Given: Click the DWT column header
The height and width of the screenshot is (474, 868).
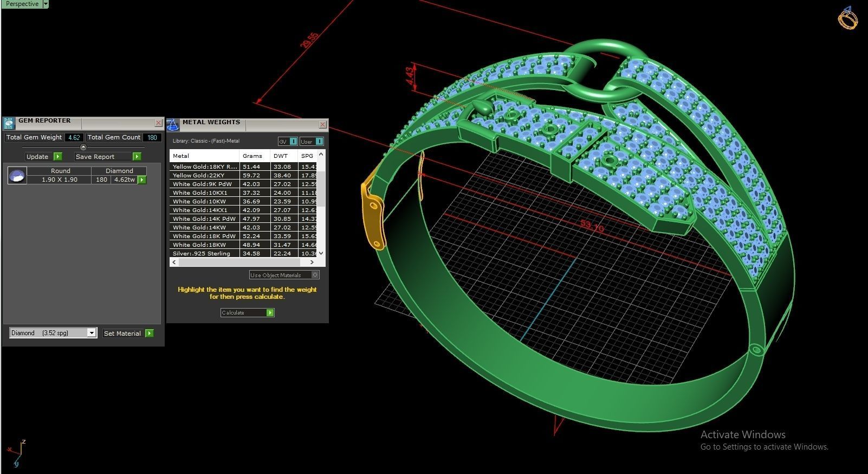Looking at the screenshot, I should pos(284,156).
